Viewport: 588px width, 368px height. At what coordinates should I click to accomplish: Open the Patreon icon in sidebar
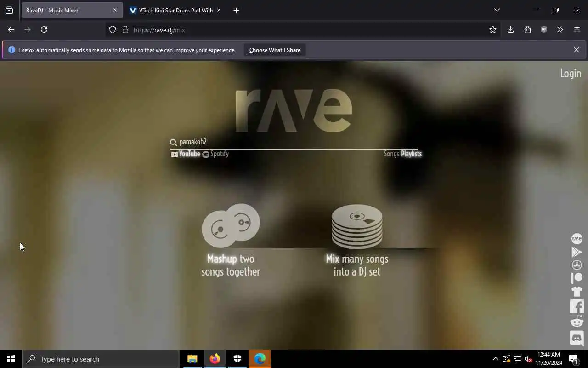coord(577,278)
